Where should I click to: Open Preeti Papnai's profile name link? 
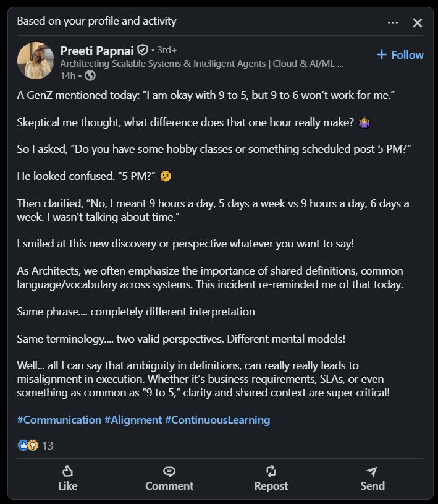(x=97, y=51)
